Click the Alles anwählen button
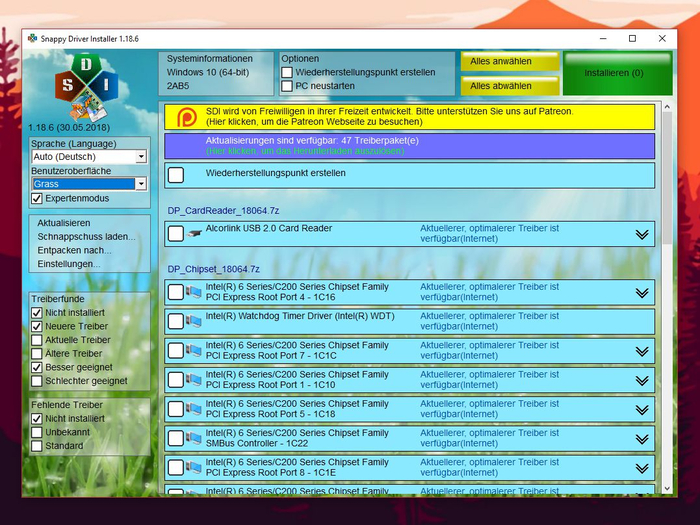This screenshot has width=700, height=525. click(510, 61)
